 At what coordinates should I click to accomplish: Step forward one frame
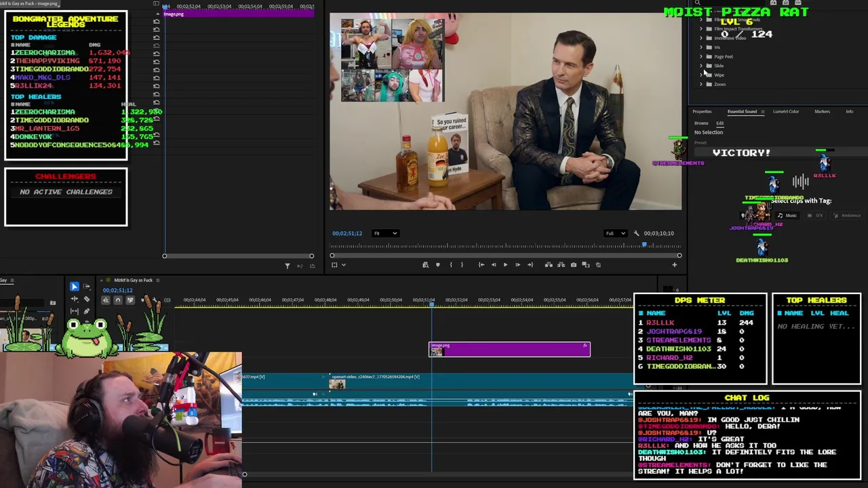click(517, 265)
